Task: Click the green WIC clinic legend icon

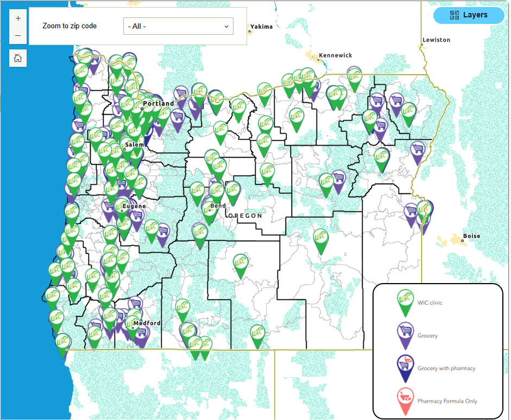Action: pyautogui.click(x=406, y=303)
